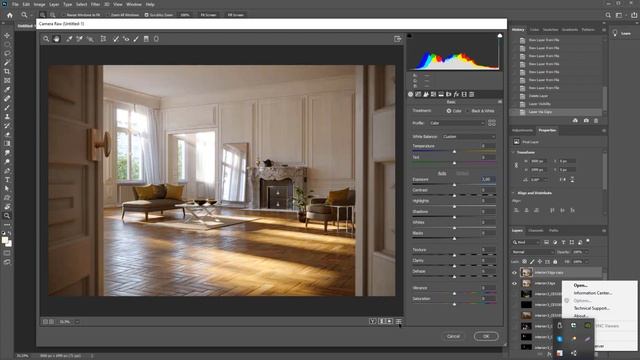Image resolution: width=640 pixels, height=360 pixels.
Task: Open the Opacity dropdown arrow
Action: [587, 252]
